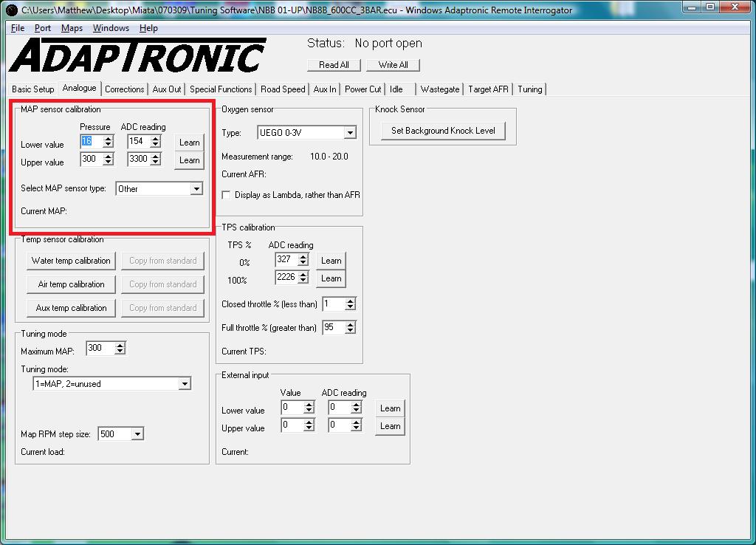
Task: Click Closed throttle % value field
Action: point(334,304)
